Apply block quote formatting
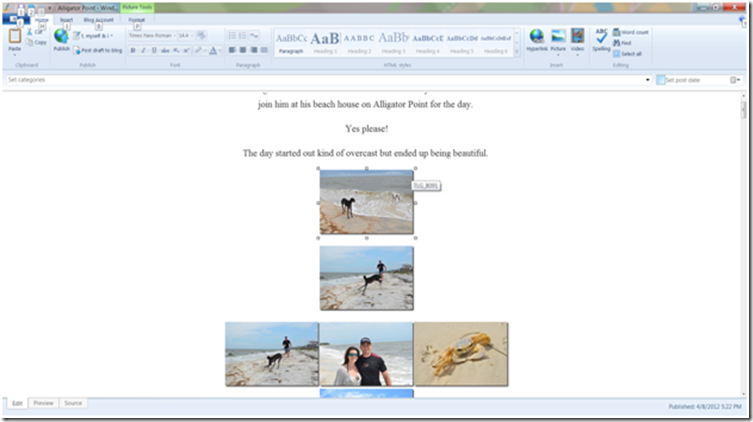 point(255,36)
